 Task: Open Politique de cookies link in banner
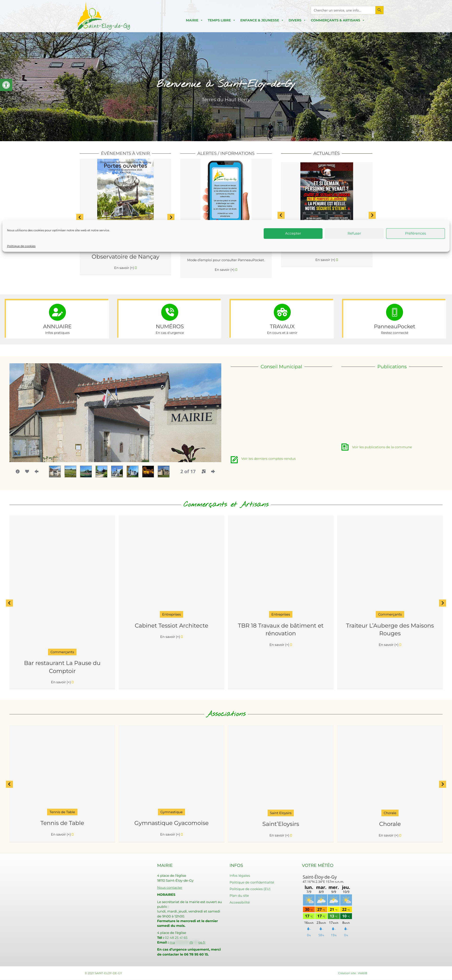coord(21,246)
